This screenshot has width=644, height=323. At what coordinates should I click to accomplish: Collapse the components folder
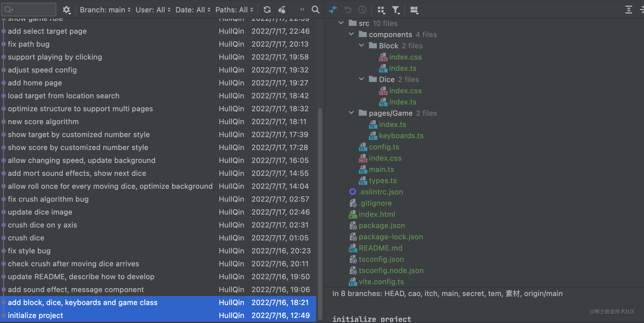click(351, 34)
